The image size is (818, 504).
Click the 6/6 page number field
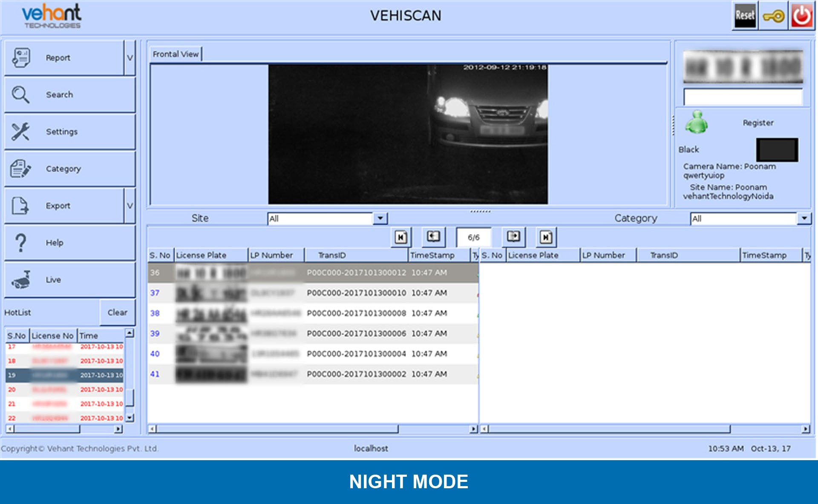474,237
